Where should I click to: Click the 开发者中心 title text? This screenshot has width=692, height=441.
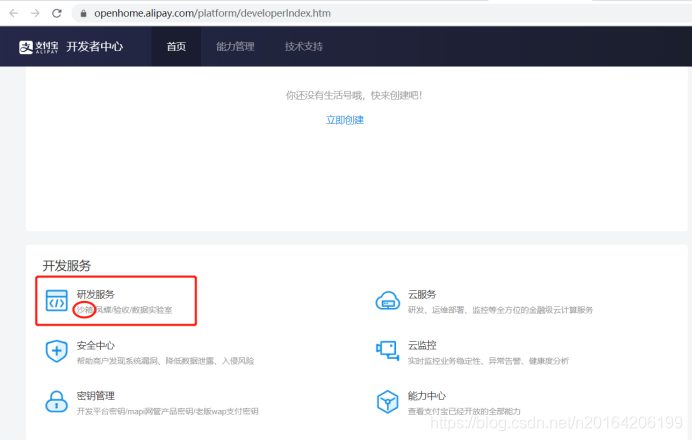(x=94, y=47)
